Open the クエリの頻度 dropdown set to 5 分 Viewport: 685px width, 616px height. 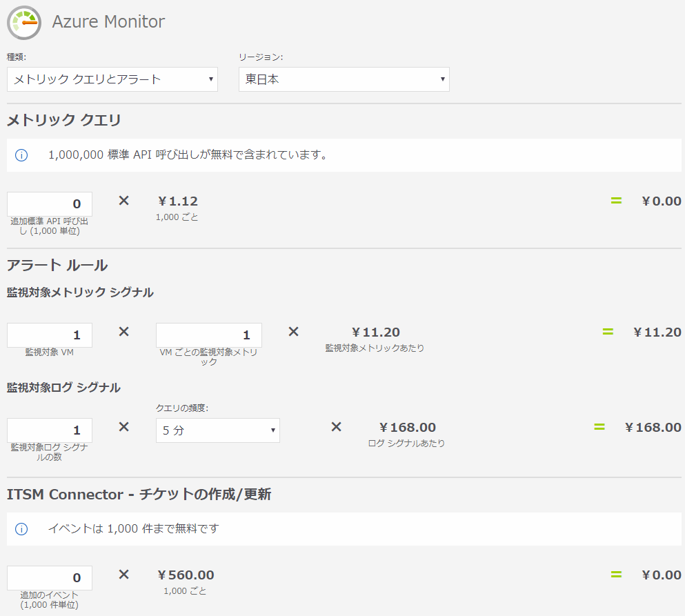(217, 430)
